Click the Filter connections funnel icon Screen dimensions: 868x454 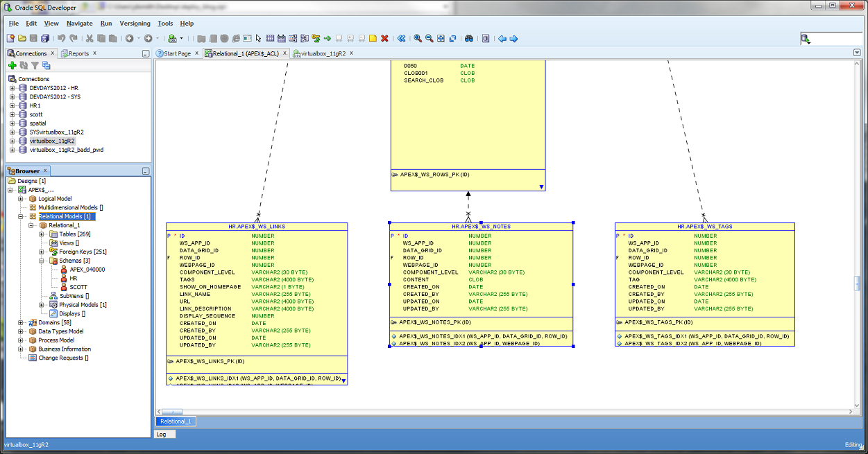(35, 65)
